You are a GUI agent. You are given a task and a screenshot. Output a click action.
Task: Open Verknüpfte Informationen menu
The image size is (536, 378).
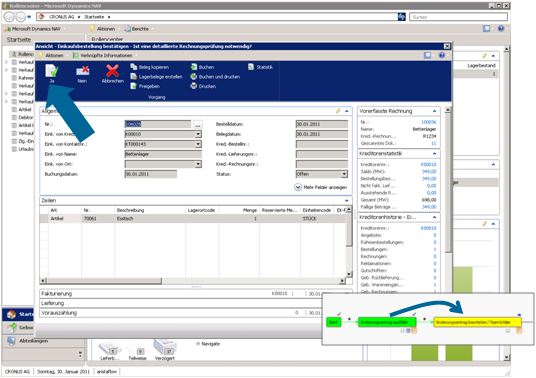[104, 55]
